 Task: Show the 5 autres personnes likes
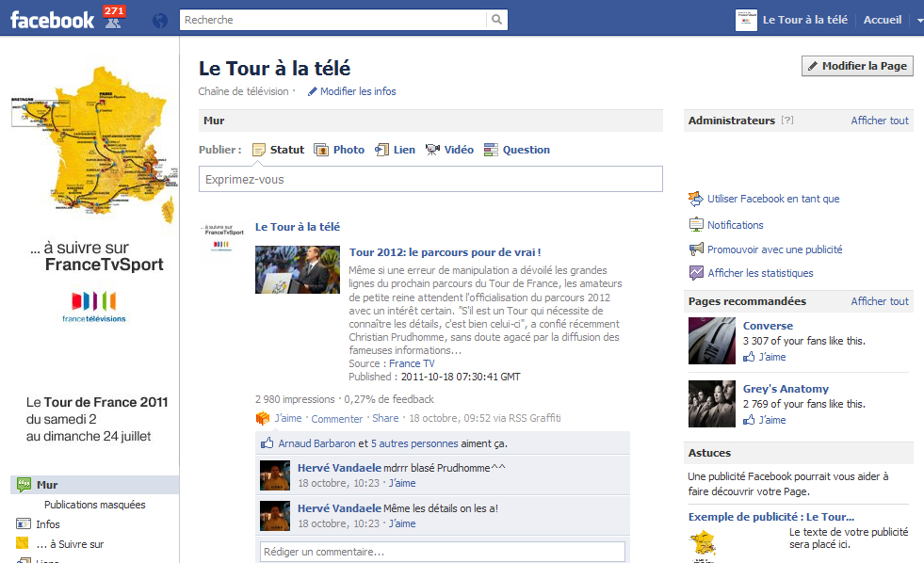tap(414, 443)
